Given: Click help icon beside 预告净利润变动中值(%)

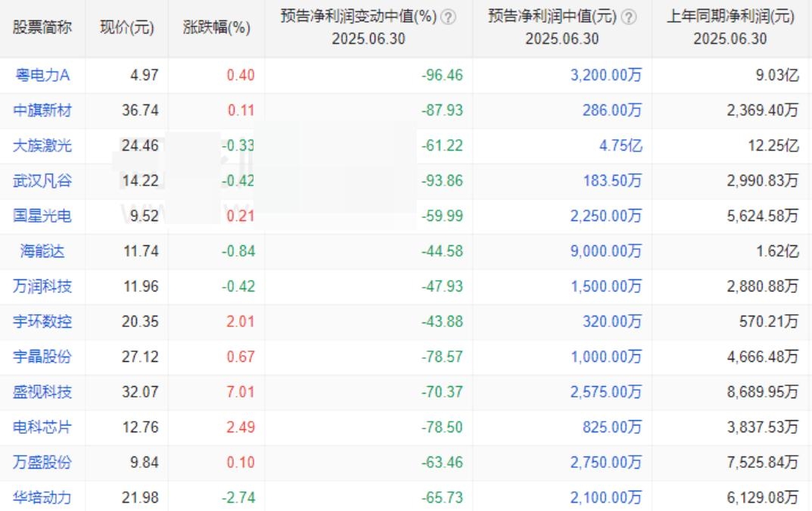Looking at the screenshot, I should pos(448,17).
